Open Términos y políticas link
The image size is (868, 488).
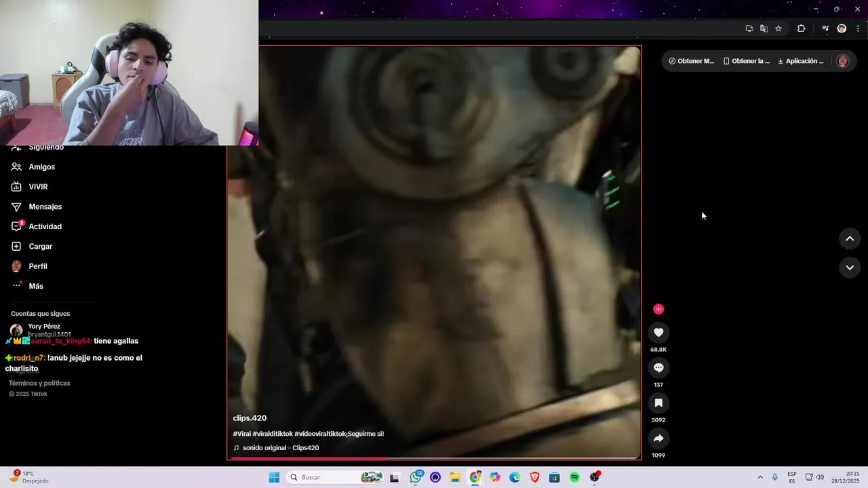pyautogui.click(x=39, y=383)
